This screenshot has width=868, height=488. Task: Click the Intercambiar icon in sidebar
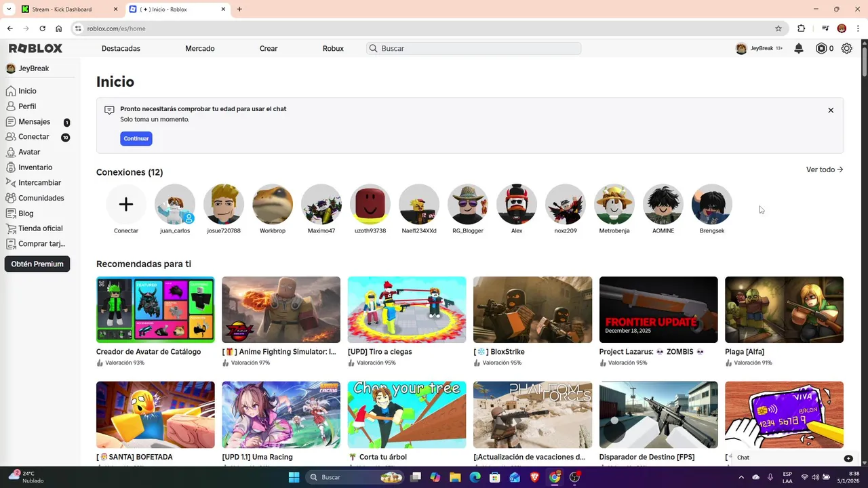(x=11, y=183)
